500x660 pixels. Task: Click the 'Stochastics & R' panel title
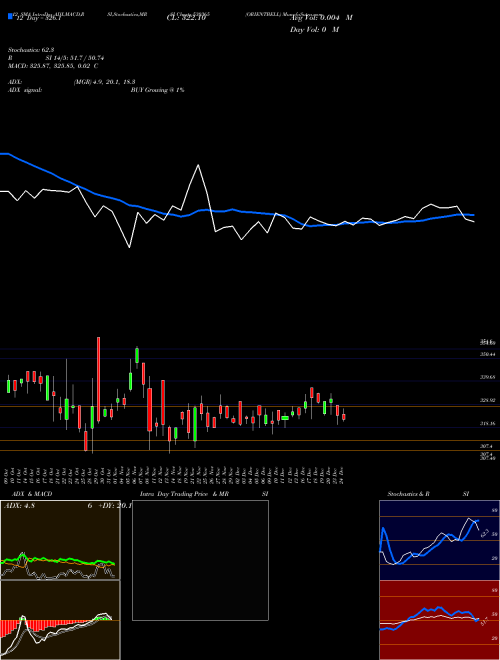pyautogui.click(x=409, y=494)
